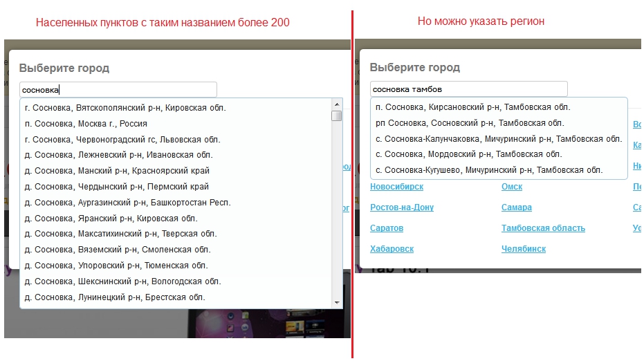Pick 'д. Сосновка, Упоровский р-н, Тюменская обл.'
Image resolution: width=644 pixels, height=361 pixels.
[116, 266]
